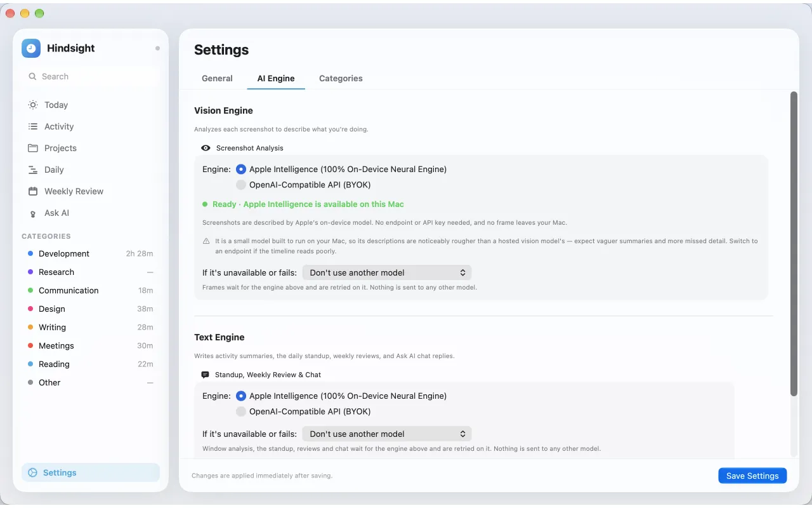Open Today in the sidebar
Screen dimensions: 812x508
(91, 105)
